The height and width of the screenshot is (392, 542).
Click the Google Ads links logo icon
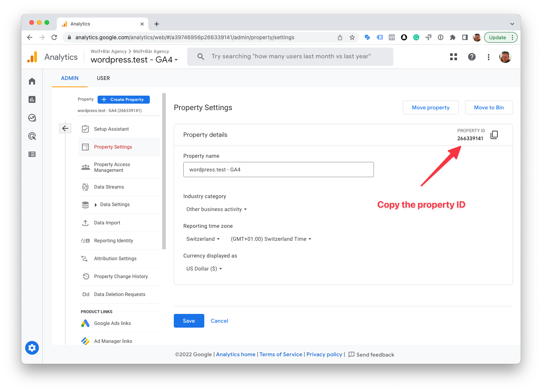85,323
